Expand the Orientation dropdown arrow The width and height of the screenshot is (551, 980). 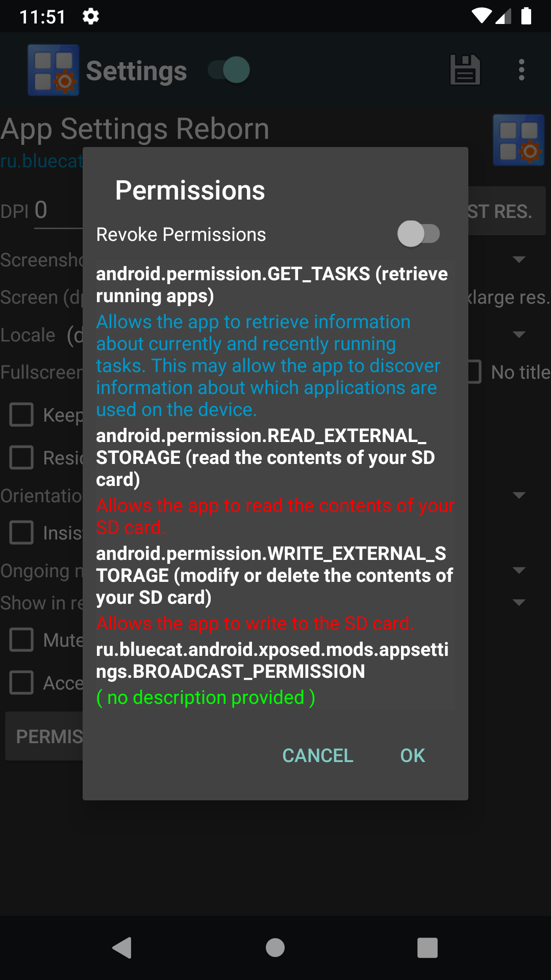(x=519, y=495)
